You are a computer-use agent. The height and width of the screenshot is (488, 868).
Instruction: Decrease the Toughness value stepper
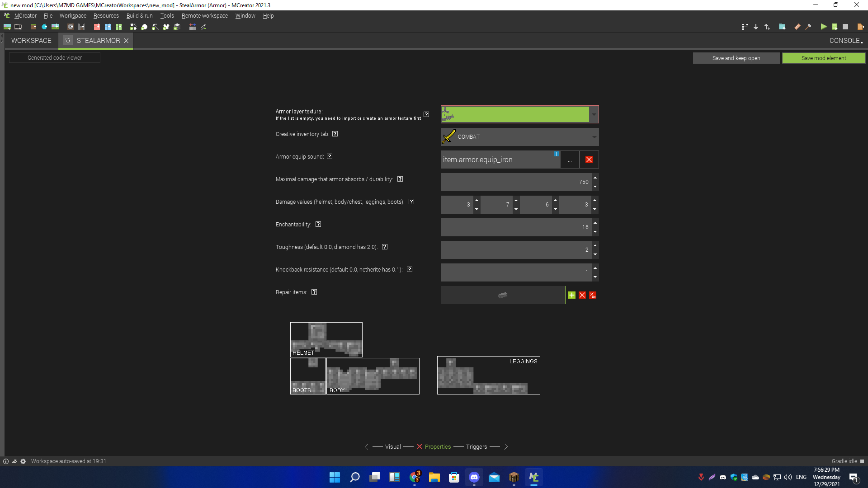coord(595,254)
